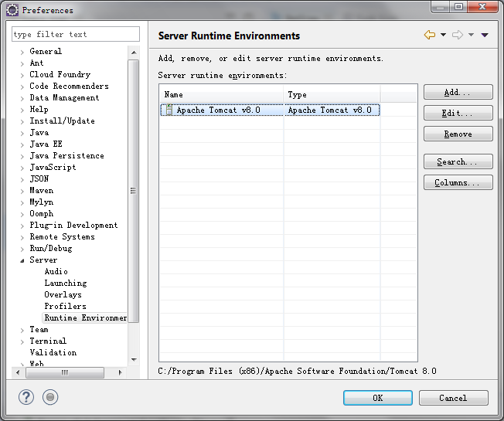The image size is (504, 421).
Task: Click the Add... button
Action: tap(458, 93)
